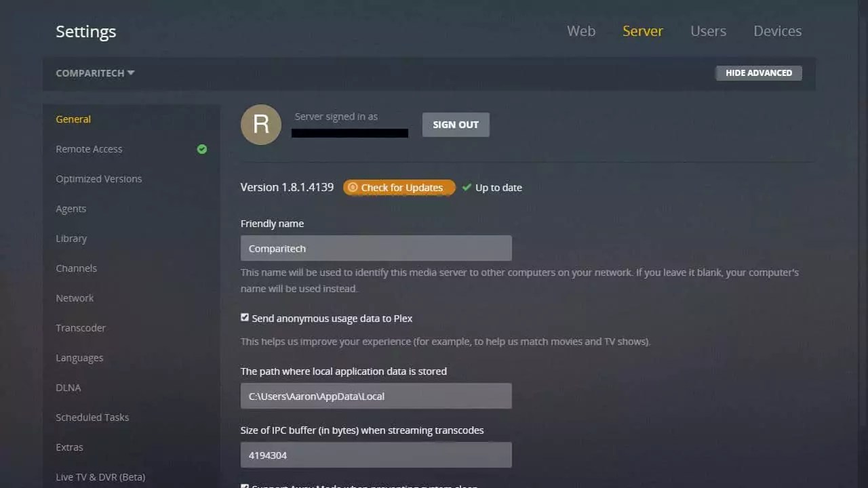
Task: Click the Server signed in as label
Action: pos(336,117)
